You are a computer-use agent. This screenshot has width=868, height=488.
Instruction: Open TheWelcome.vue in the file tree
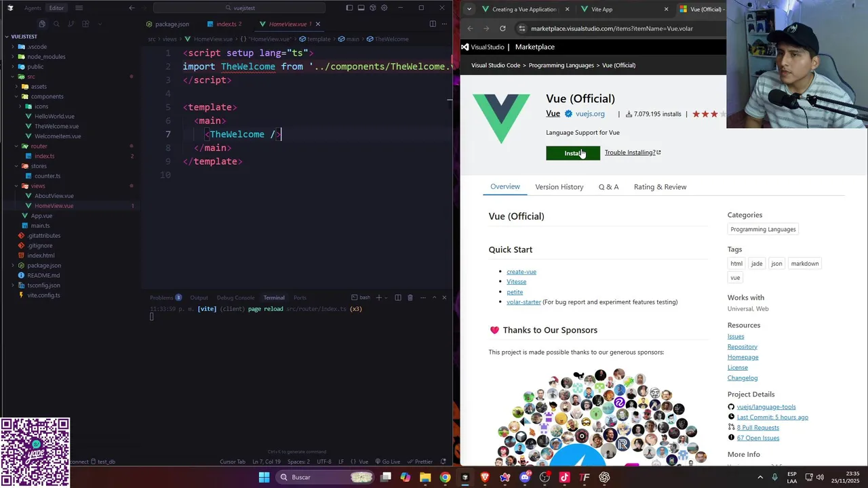point(56,126)
